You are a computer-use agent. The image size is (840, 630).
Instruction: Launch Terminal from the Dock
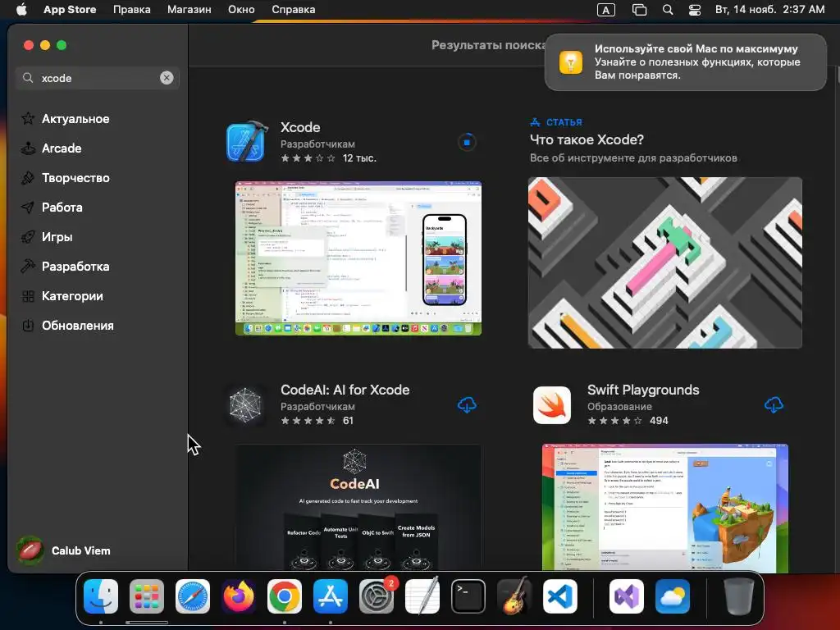click(468, 596)
